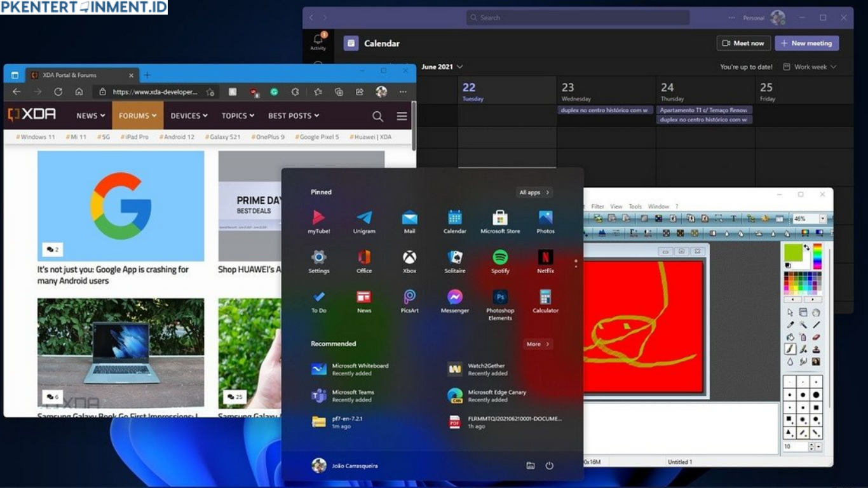Image resolution: width=868 pixels, height=488 pixels.
Task: Expand More recommended items
Action: (538, 344)
